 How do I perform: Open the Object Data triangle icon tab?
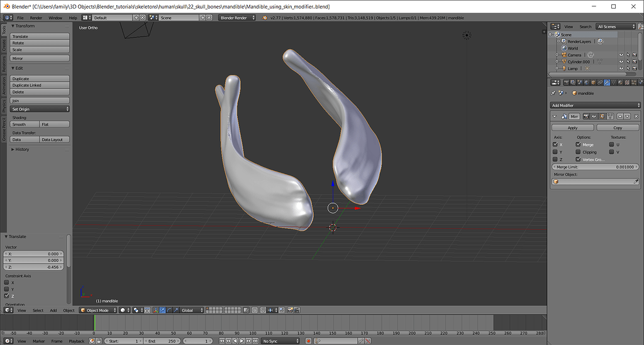tap(614, 82)
